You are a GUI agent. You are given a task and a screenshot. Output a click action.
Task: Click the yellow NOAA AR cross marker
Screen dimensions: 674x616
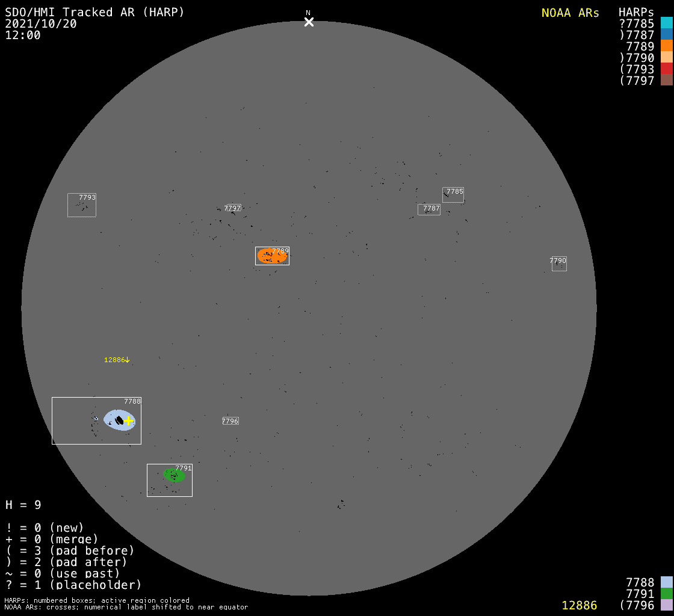128,420
